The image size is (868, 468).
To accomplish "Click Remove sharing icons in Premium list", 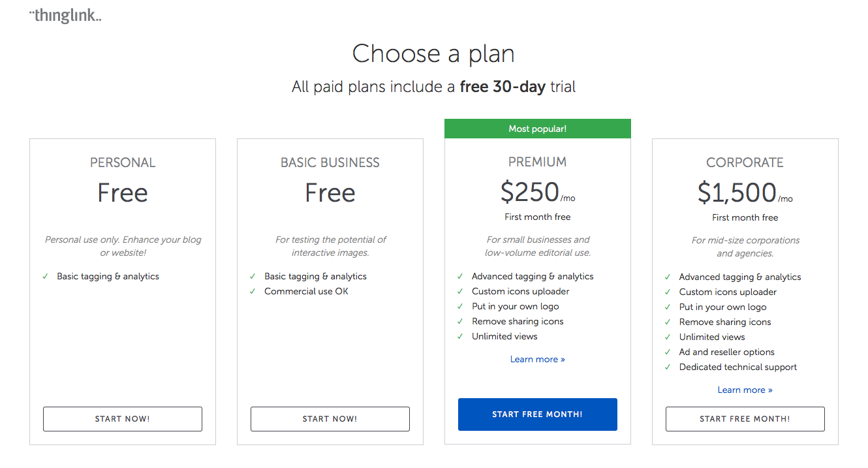I will coord(518,321).
